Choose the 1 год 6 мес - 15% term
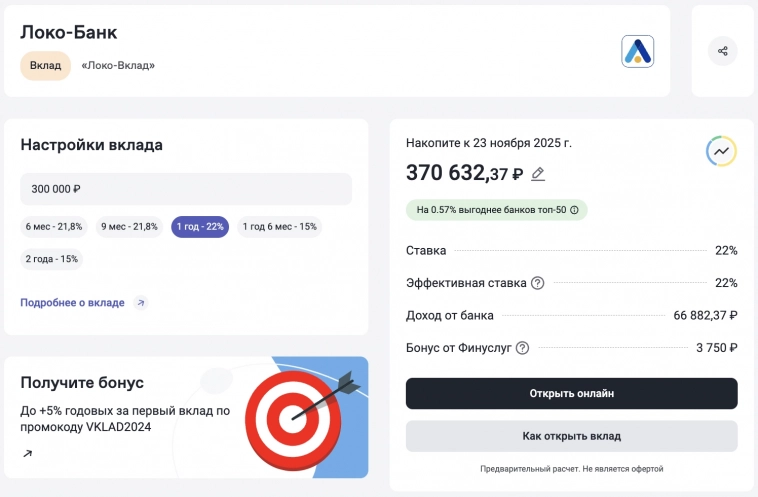 tap(279, 226)
